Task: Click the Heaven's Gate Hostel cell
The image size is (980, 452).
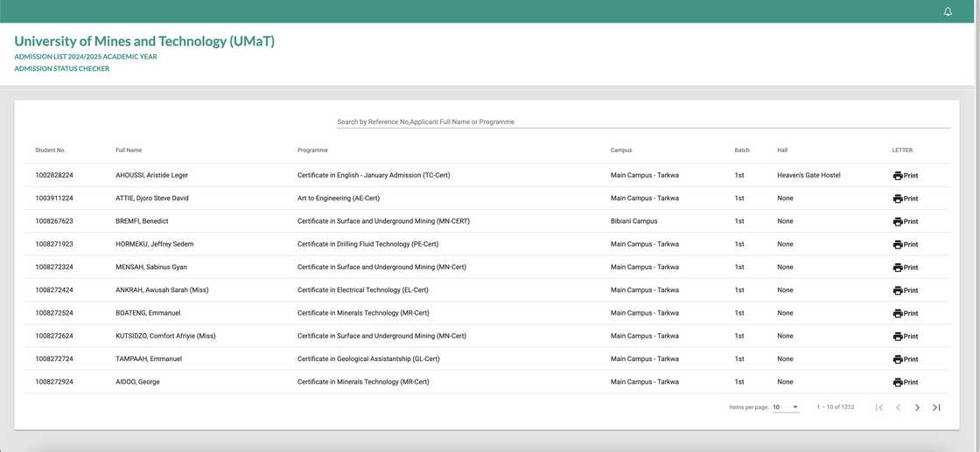Action: click(808, 176)
